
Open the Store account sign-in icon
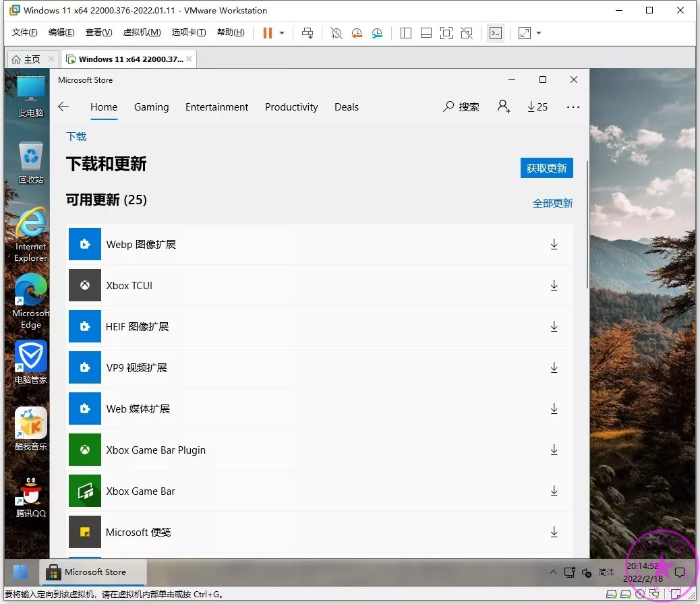[x=504, y=107]
